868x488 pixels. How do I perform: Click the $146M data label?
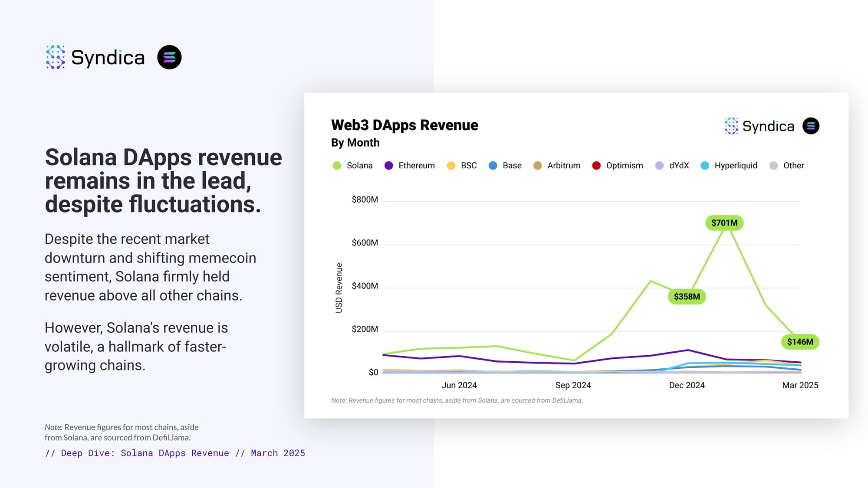tap(800, 342)
